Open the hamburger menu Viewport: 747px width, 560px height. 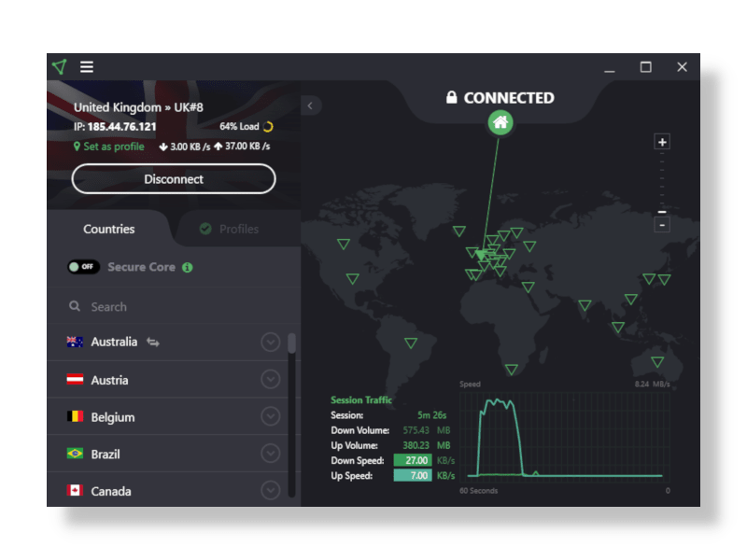[x=86, y=66]
